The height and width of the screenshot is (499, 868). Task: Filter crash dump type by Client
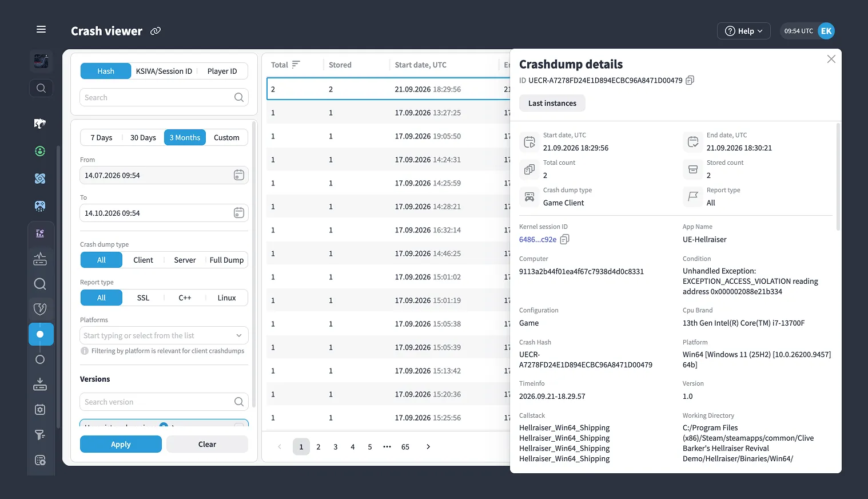point(143,260)
